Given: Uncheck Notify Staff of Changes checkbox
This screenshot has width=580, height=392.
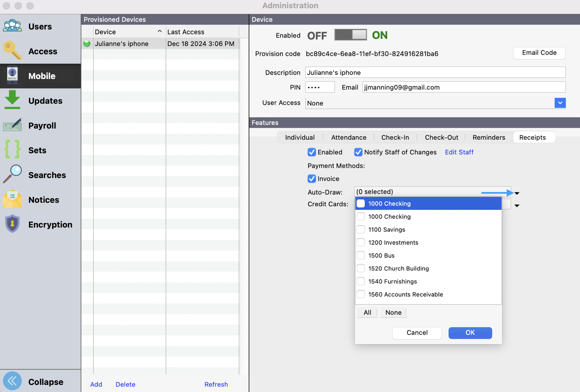Looking at the screenshot, I should 358,152.
